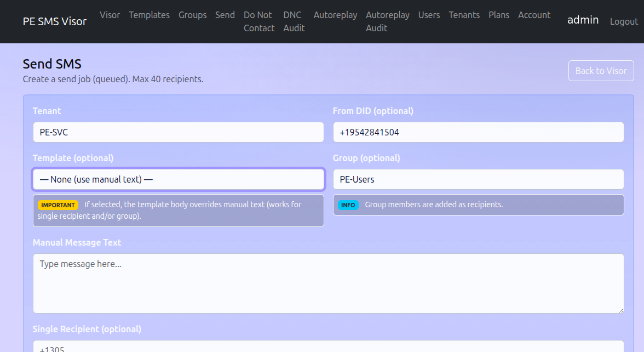
Task: Click the Single Recipient input field
Action: [328, 347]
